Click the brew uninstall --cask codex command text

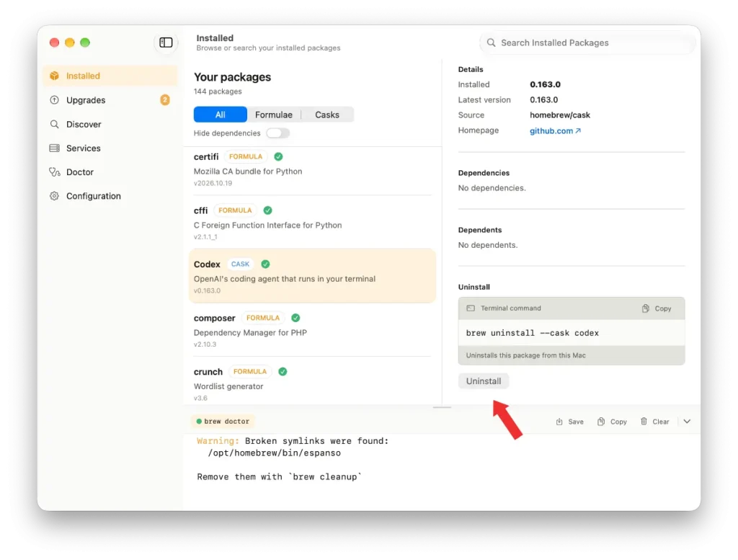[x=533, y=333]
